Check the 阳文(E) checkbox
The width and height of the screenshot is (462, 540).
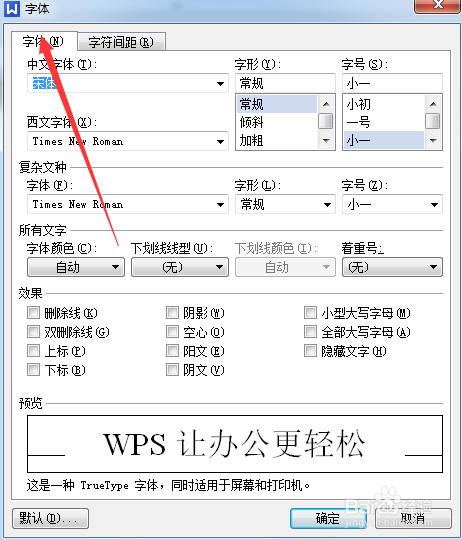point(172,351)
